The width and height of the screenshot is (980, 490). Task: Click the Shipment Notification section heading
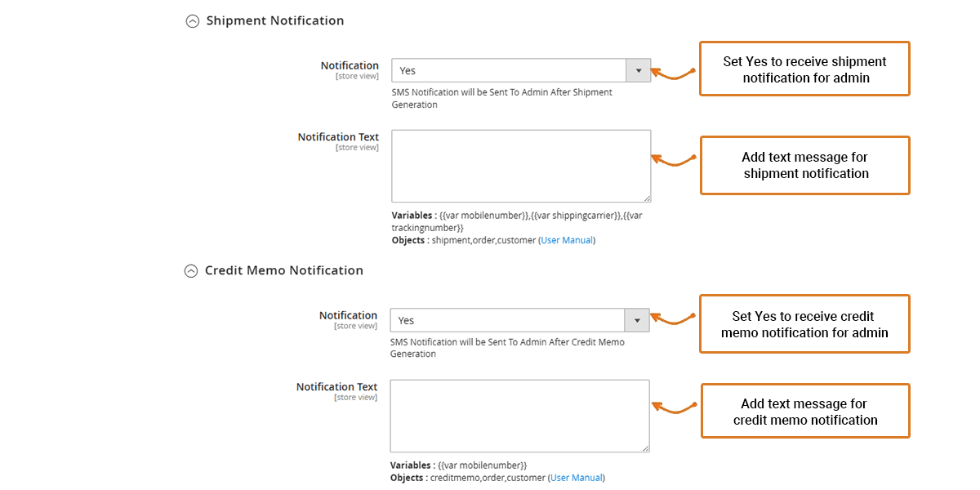click(x=275, y=20)
